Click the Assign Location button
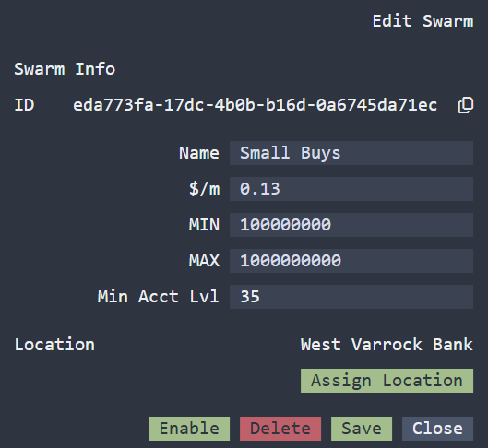This screenshot has width=488, height=448. [387, 381]
